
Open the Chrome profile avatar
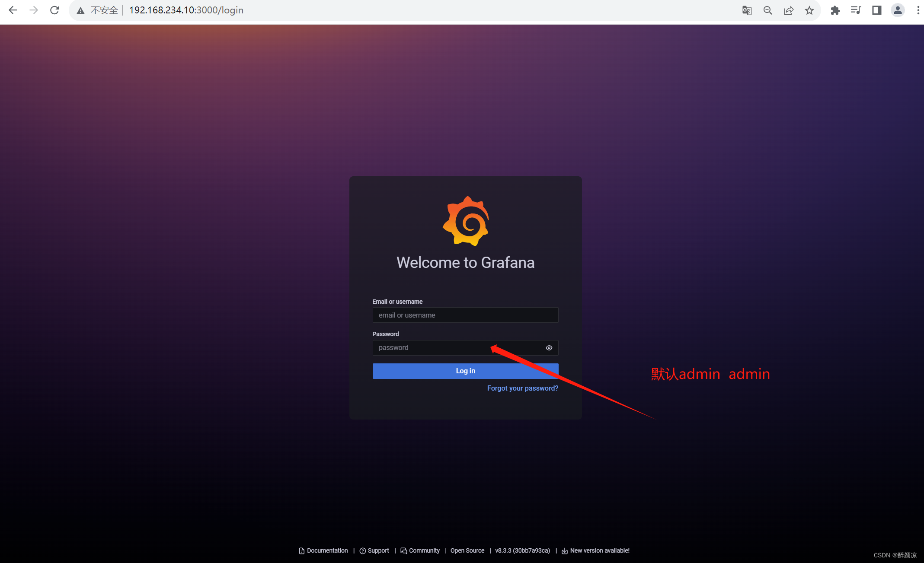(x=898, y=10)
